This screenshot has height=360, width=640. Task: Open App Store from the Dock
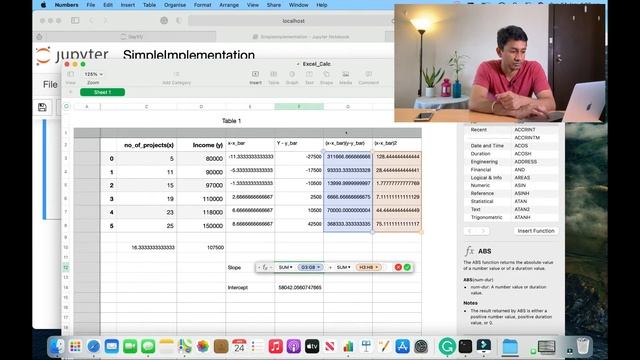coord(402,347)
